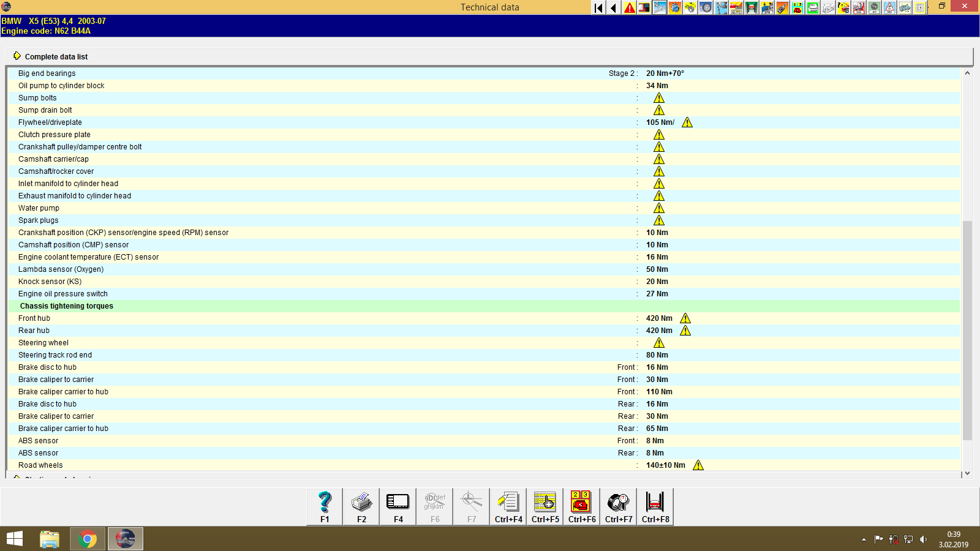Open engine data with the Ctrl+F6 engine icon

pyautogui.click(x=581, y=506)
